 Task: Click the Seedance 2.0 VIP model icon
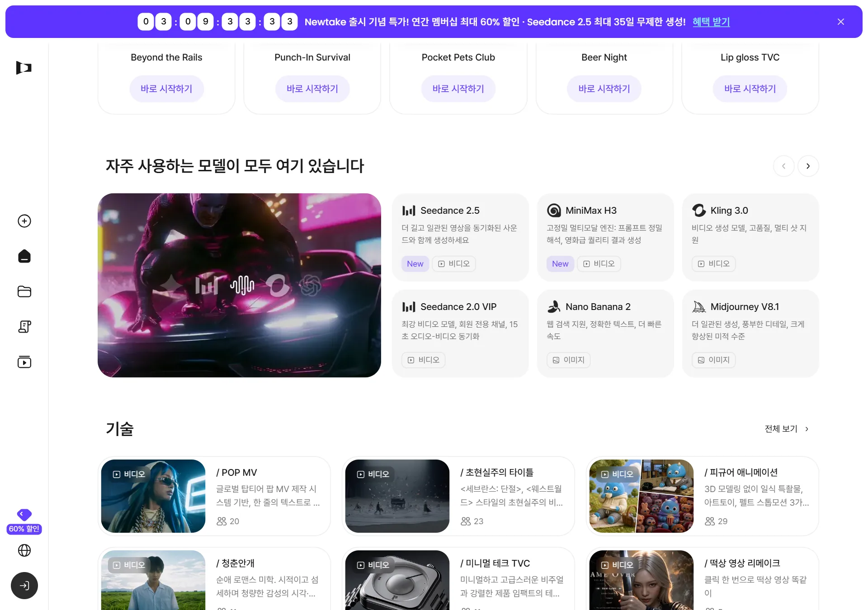[409, 307]
